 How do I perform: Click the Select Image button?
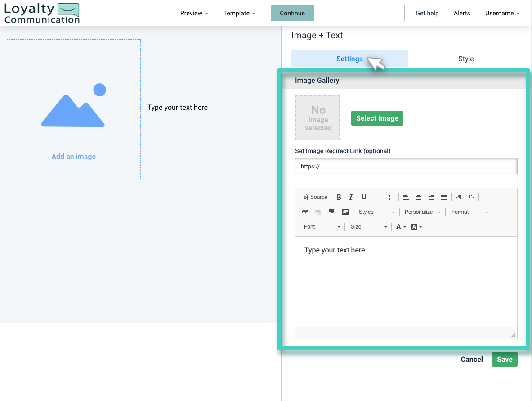pos(377,118)
